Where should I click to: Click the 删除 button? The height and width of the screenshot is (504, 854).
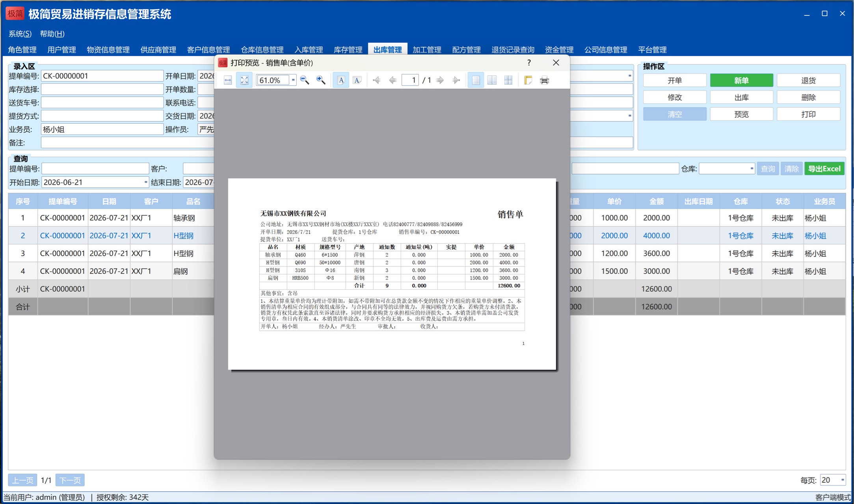click(809, 97)
